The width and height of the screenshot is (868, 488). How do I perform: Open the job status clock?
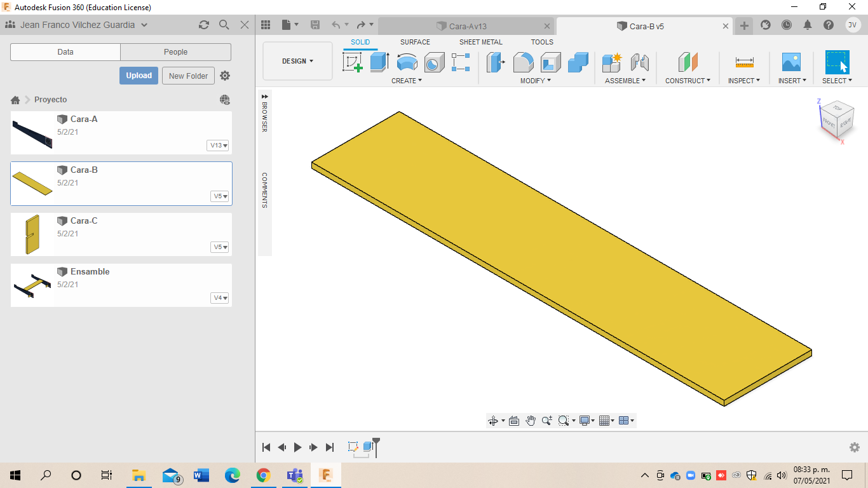click(x=787, y=25)
